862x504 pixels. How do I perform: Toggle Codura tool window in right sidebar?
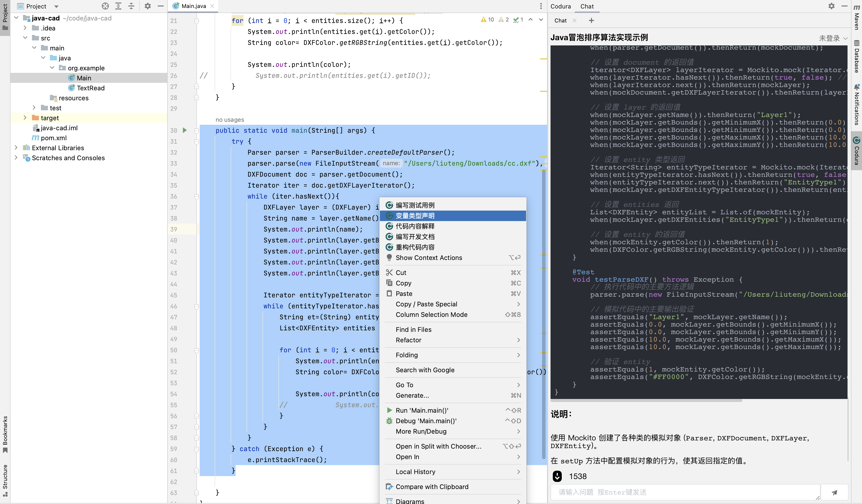click(x=857, y=151)
